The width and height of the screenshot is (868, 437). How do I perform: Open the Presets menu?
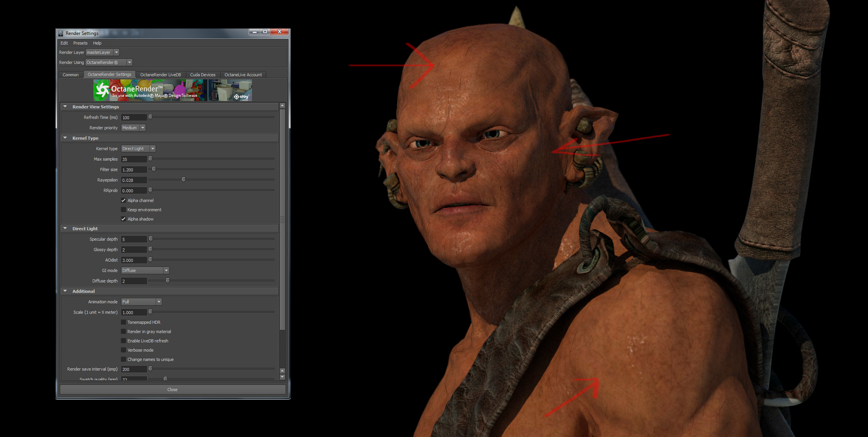click(x=80, y=43)
